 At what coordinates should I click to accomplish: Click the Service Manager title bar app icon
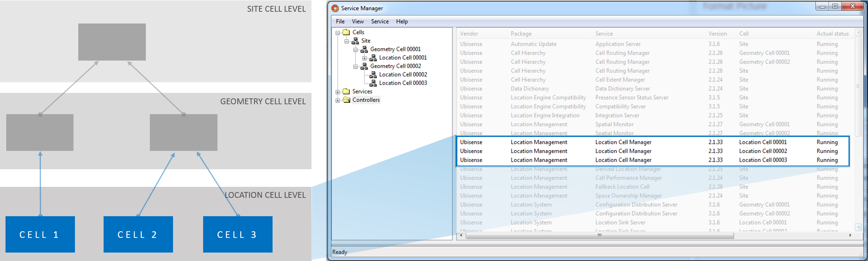[335, 8]
